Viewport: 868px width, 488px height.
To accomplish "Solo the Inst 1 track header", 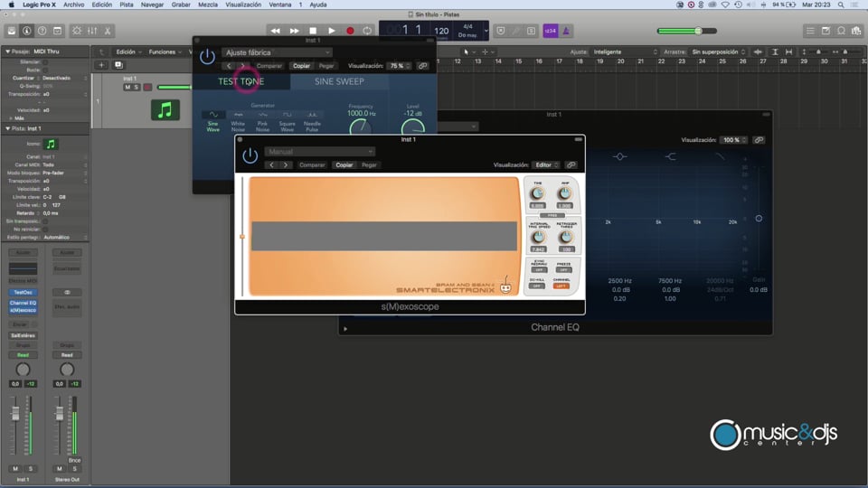I will pyautogui.click(x=137, y=88).
